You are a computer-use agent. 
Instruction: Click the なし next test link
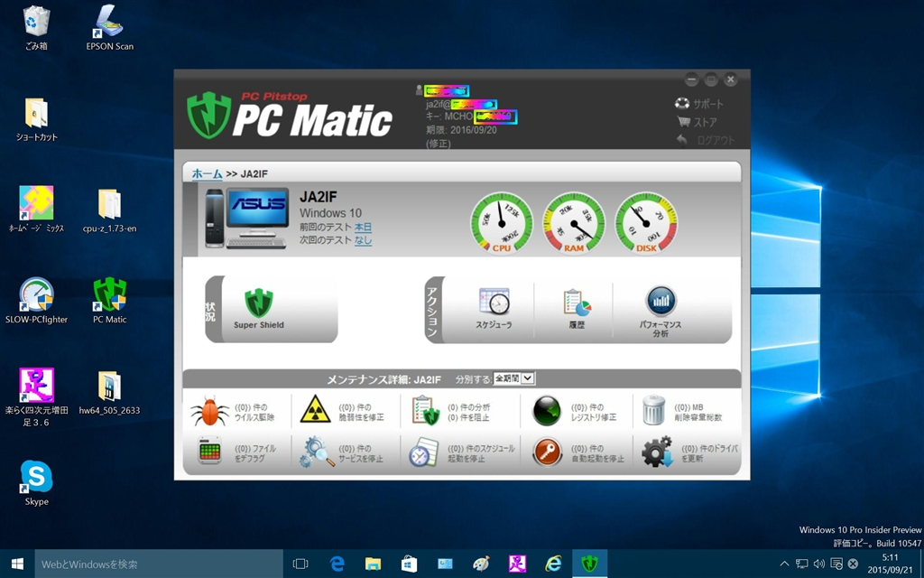click(x=363, y=240)
